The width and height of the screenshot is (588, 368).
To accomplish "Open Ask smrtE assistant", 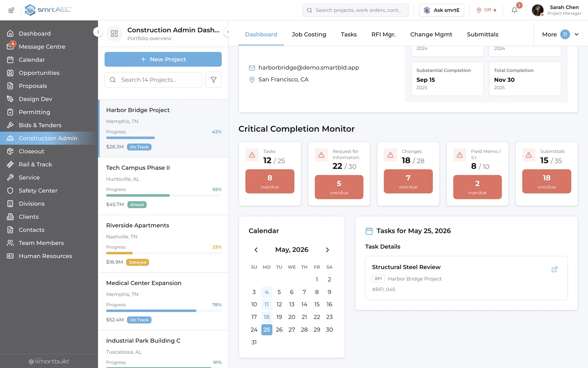I will pos(441,10).
